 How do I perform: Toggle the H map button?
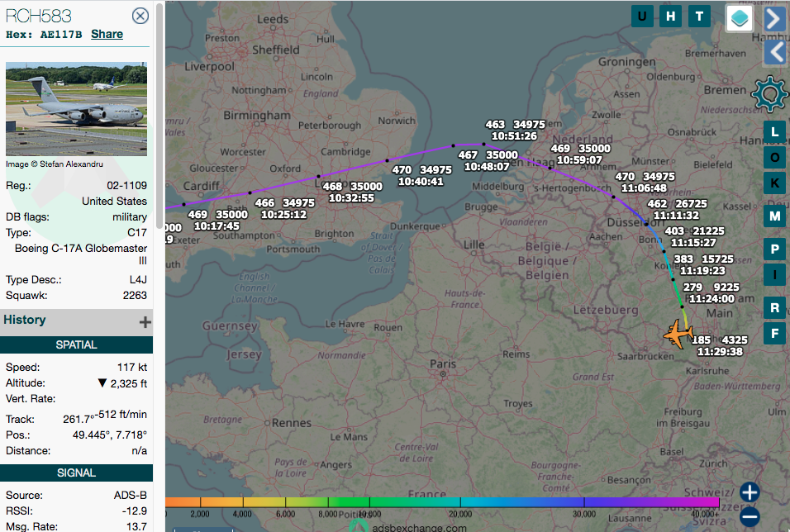(671, 17)
